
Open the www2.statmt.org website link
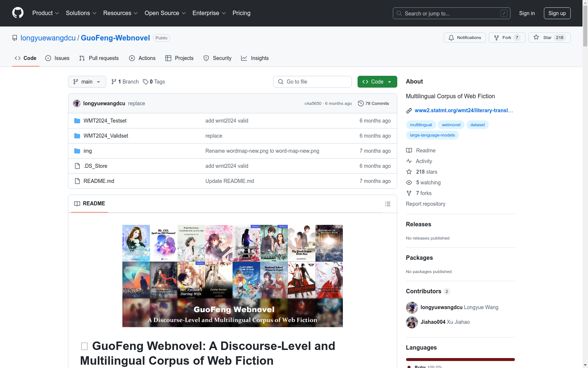coord(464,110)
